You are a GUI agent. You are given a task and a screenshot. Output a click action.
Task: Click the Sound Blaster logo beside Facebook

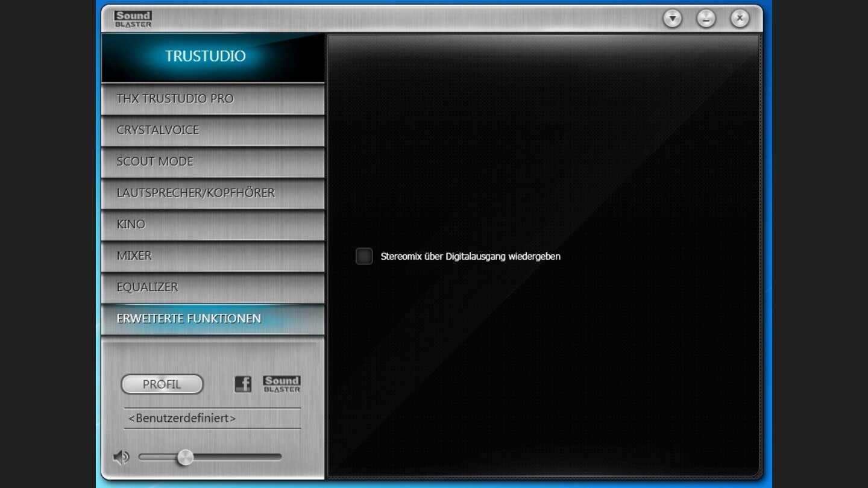(281, 384)
